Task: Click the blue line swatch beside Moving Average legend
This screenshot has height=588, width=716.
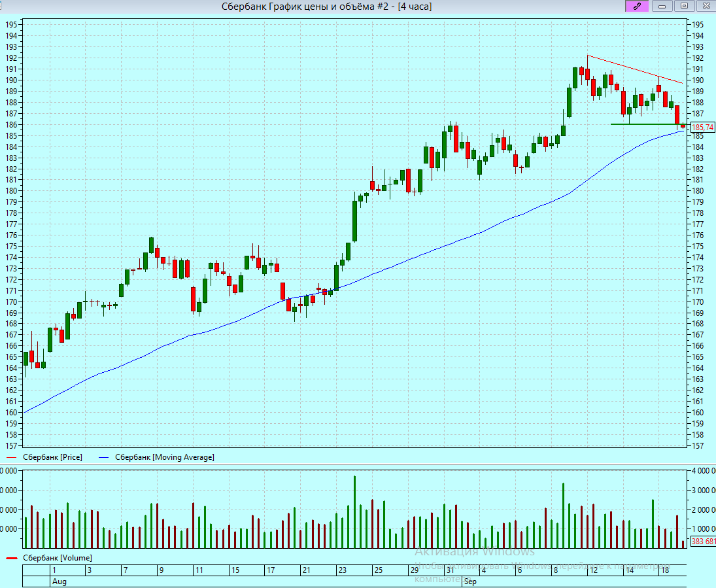Action: 104,457
